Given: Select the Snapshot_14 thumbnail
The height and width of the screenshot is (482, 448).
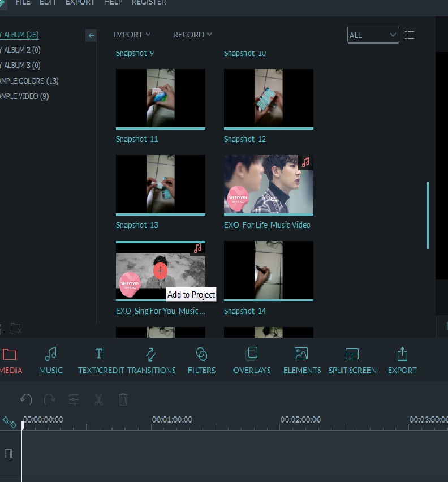Looking at the screenshot, I should pos(269,270).
